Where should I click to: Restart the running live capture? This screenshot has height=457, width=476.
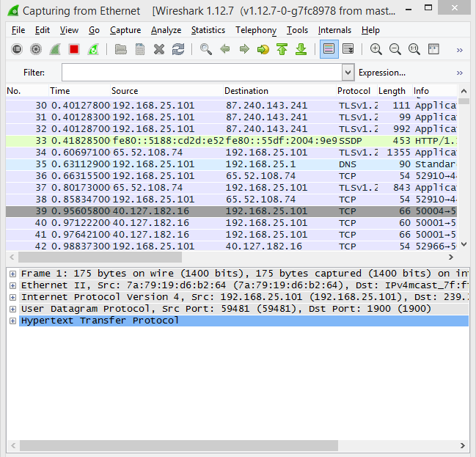tap(93, 49)
